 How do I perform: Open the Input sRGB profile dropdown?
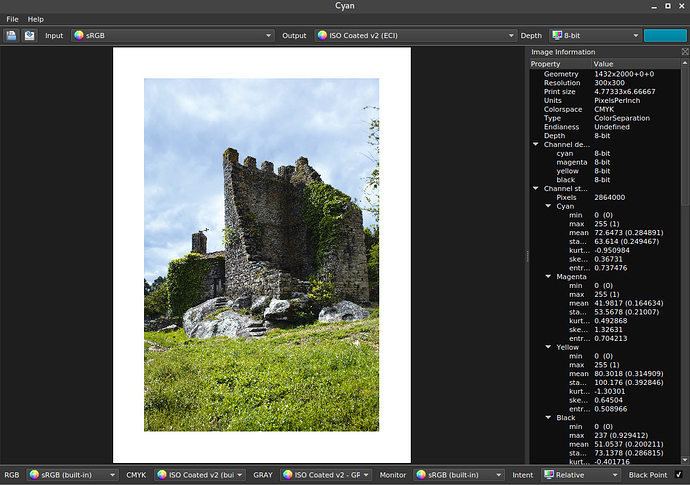pos(171,35)
